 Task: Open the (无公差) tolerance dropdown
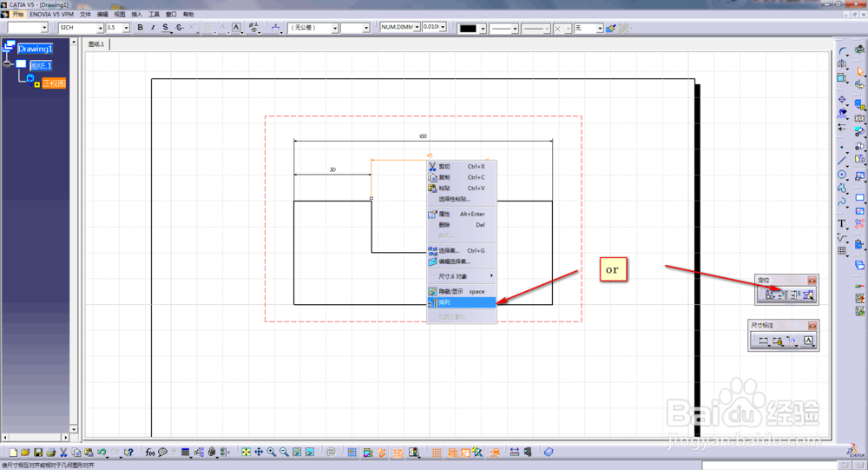334,28
